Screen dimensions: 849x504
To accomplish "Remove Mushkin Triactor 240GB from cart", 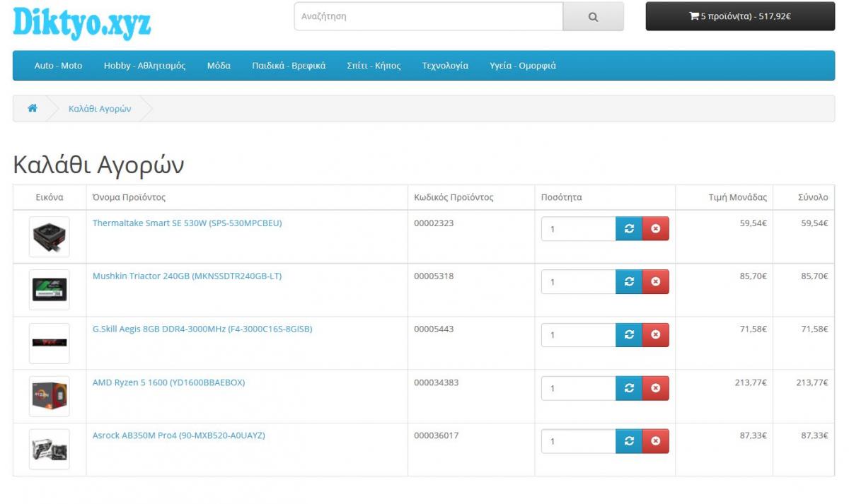I will (x=655, y=281).
